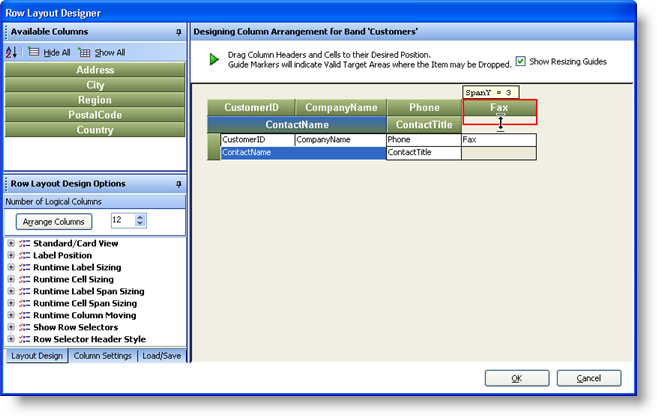Viewport: 657px width, 416px height.
Task: Click the Hide All text label
Action: 57,53
